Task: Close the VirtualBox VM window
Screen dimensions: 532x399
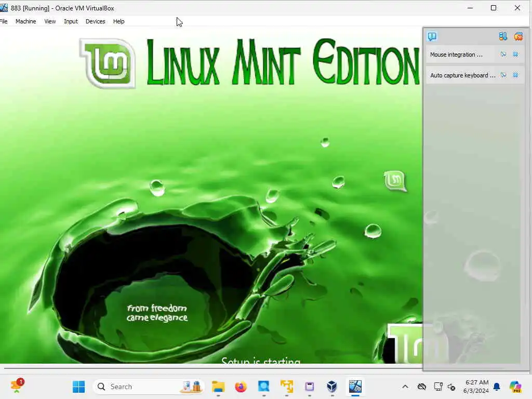Action: pyautogui.click(x=517, y=8)
